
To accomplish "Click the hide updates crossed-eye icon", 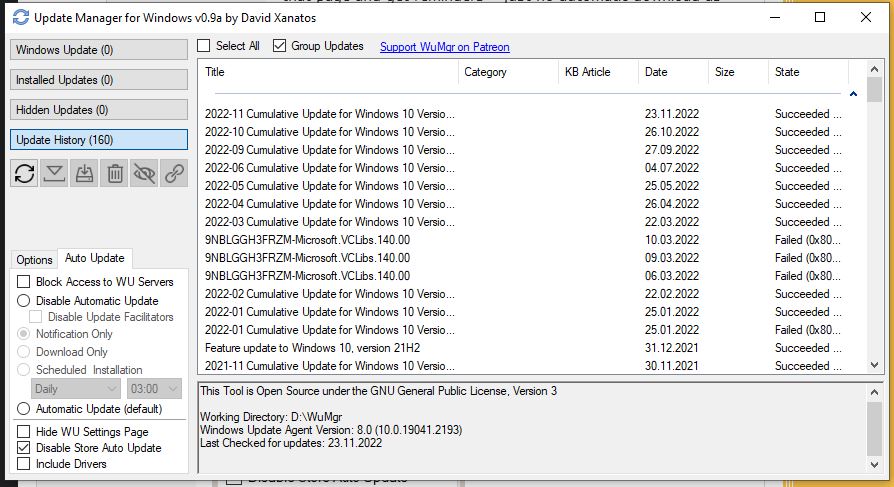I will 145,173.
